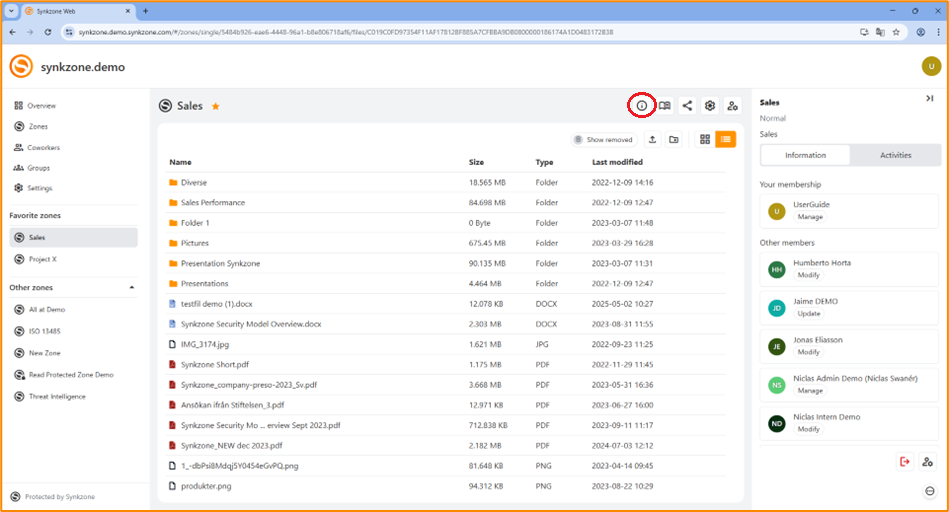Open the Sales Performance folder
The width and height of the screenshot is (949, 512).
pos(212,203)
